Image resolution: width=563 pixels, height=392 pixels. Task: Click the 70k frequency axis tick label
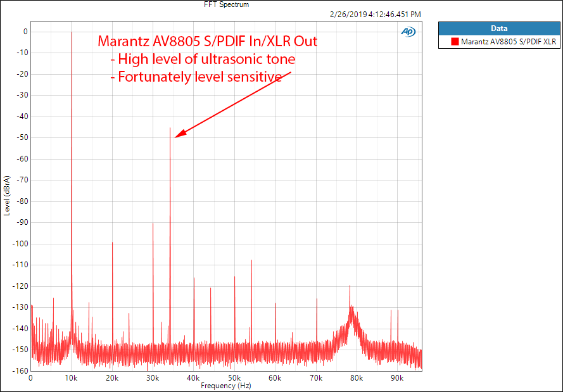(x=316, y=378)
